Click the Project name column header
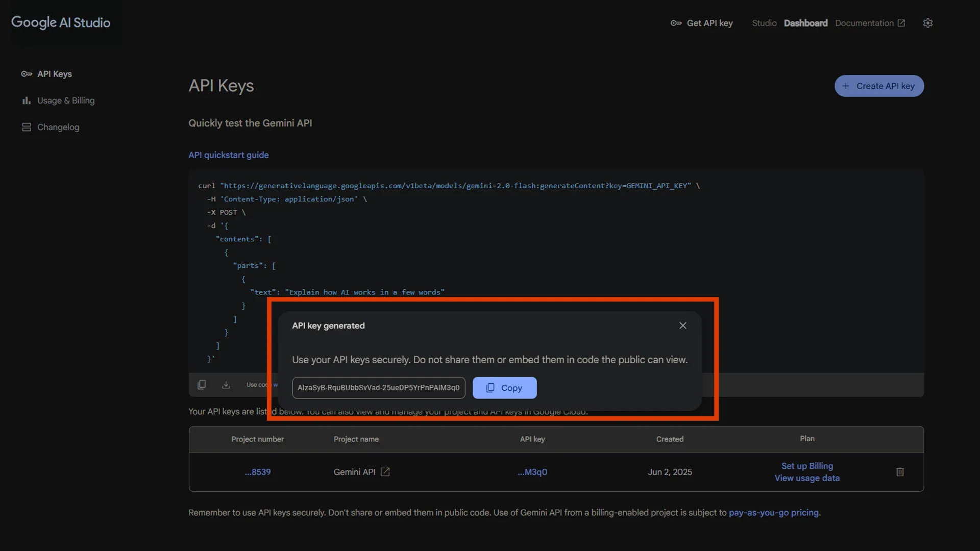 356,439
